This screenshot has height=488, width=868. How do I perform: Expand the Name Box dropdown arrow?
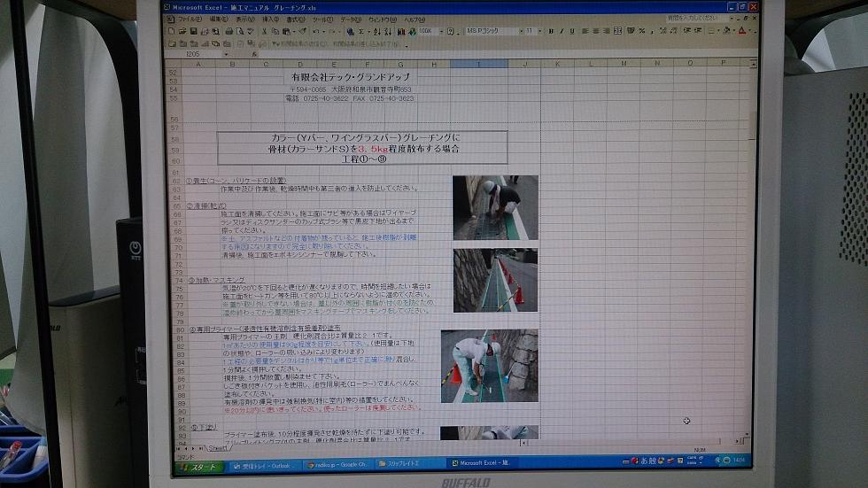(x=226, y=54)
